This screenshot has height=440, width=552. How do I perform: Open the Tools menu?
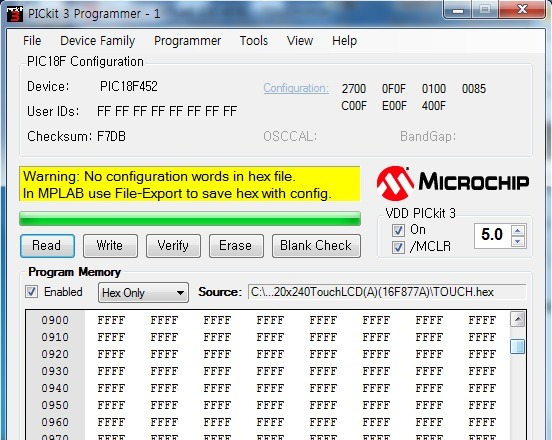(x=254, y=41)
